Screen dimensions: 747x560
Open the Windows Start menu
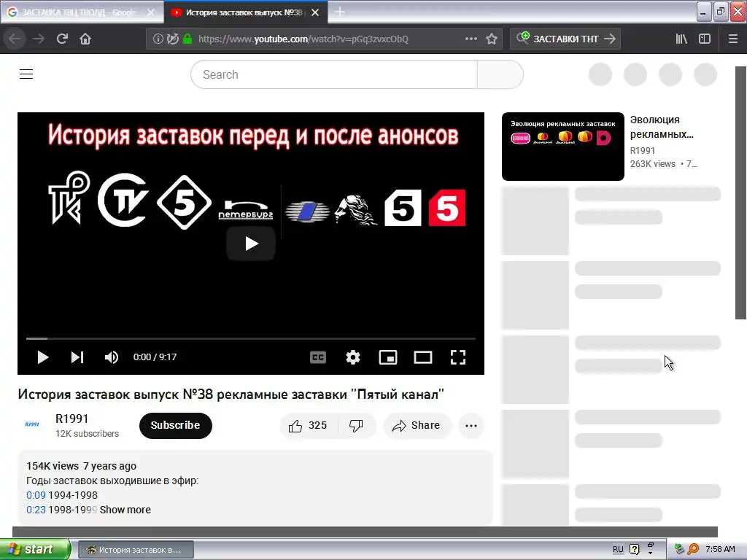pos(35,550)
